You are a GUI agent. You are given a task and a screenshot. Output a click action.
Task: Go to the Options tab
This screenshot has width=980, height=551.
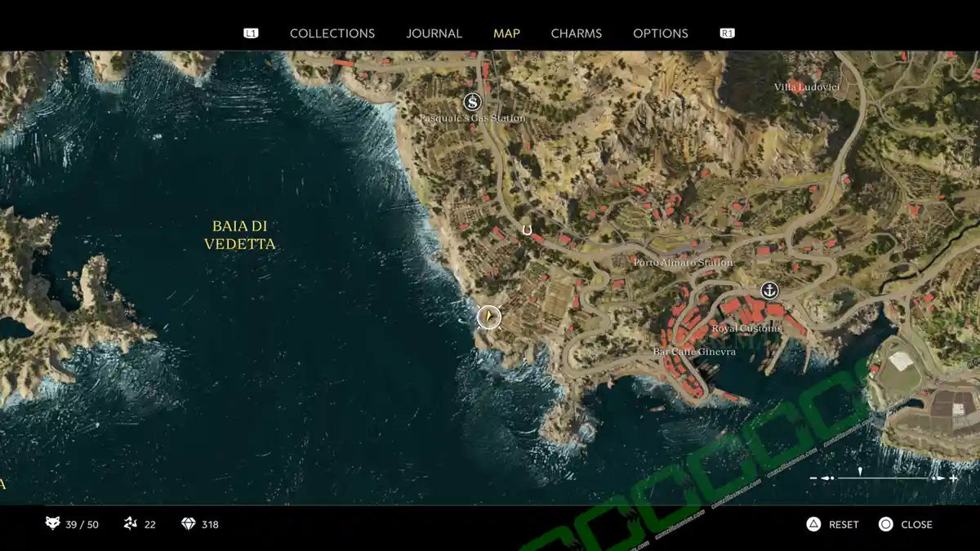(661, 33)
